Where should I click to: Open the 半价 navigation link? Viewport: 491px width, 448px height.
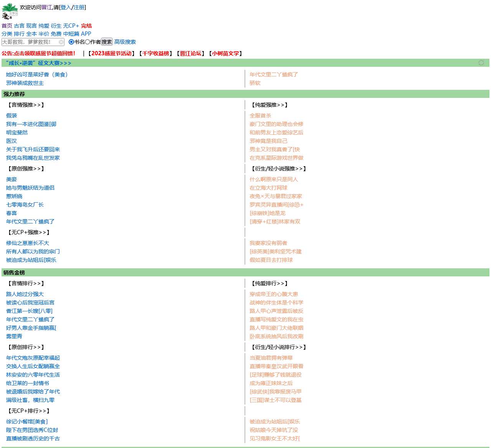(x=44, y=34)
